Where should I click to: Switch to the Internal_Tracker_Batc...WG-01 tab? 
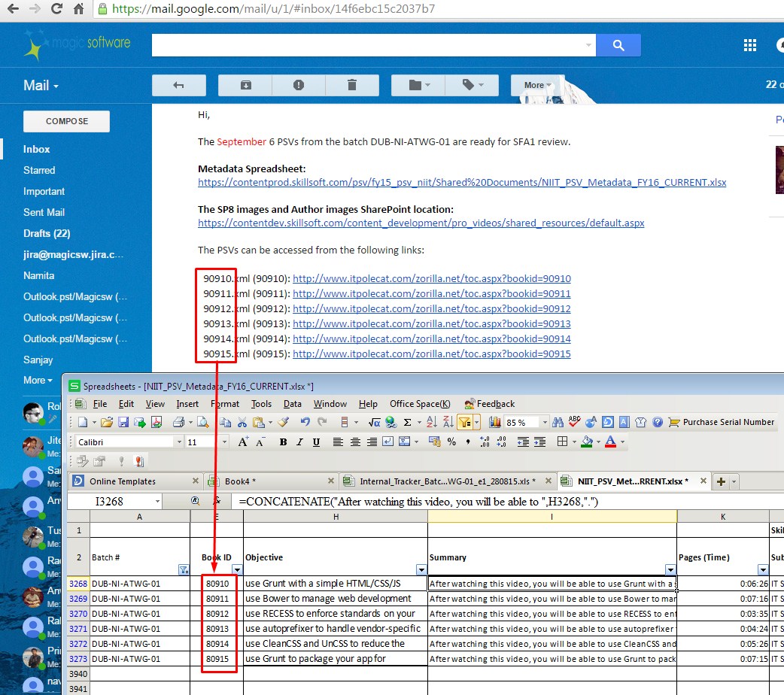click(x=448, y=481)
